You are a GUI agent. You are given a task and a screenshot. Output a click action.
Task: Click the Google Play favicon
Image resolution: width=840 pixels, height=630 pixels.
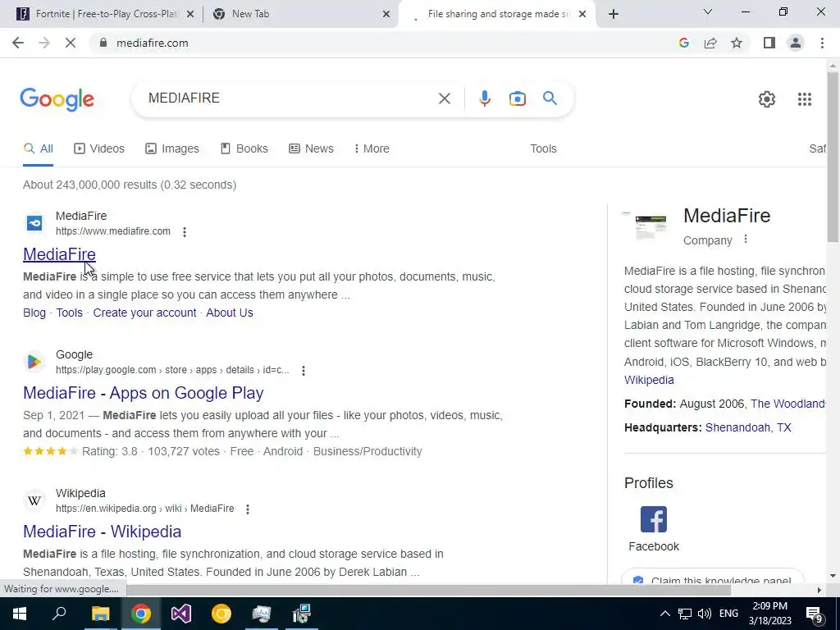[34, 362]
